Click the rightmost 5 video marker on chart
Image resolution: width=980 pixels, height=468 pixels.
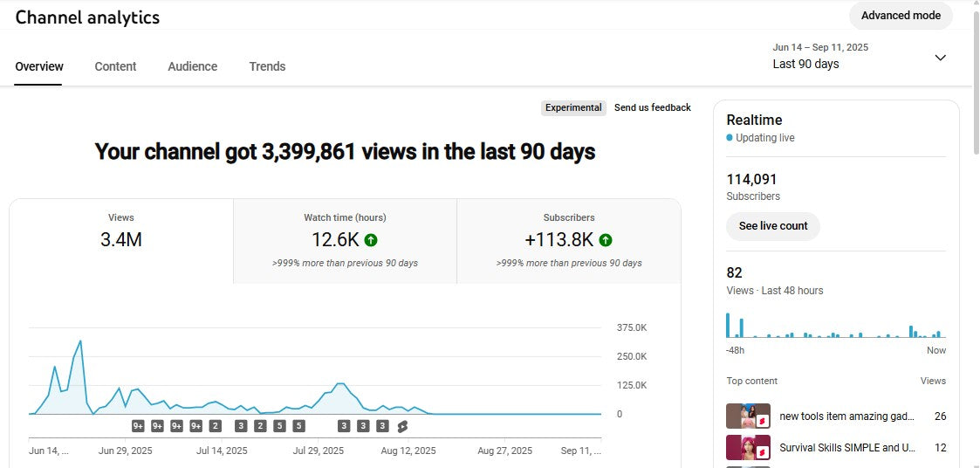coord(298,426)
